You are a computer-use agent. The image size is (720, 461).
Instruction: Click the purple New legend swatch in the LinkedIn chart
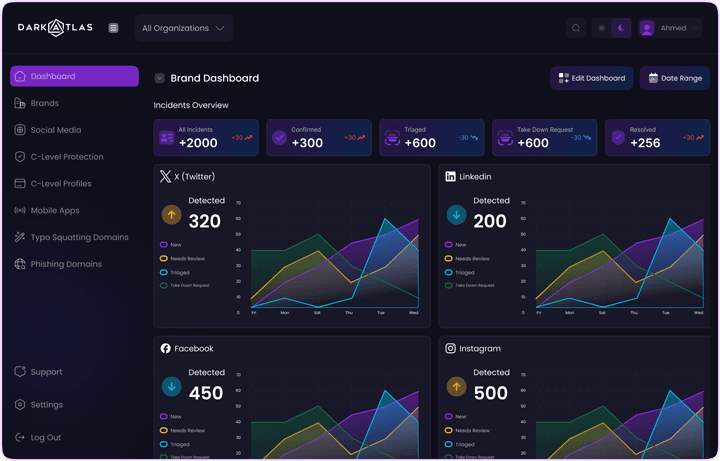(449, 245)
